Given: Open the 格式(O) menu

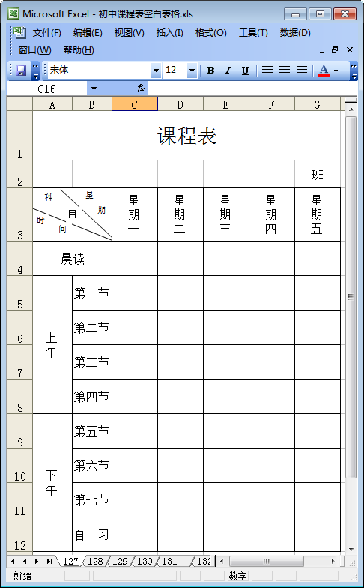Looking at the screenshot, I should (211, 33).
